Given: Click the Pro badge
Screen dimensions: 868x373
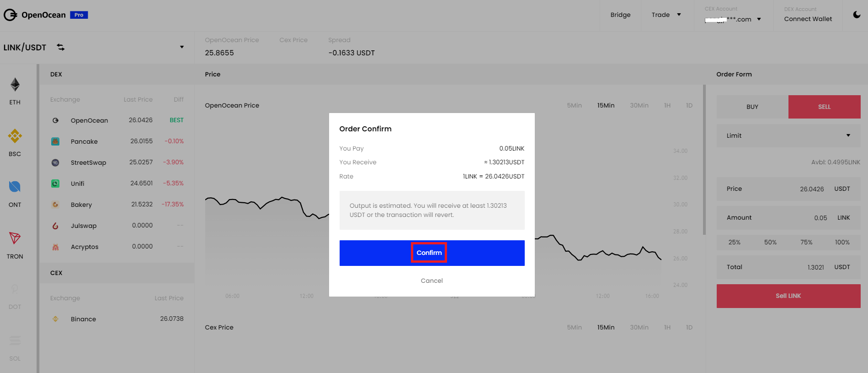Looking at the screenshot, I should click(79, 15).
